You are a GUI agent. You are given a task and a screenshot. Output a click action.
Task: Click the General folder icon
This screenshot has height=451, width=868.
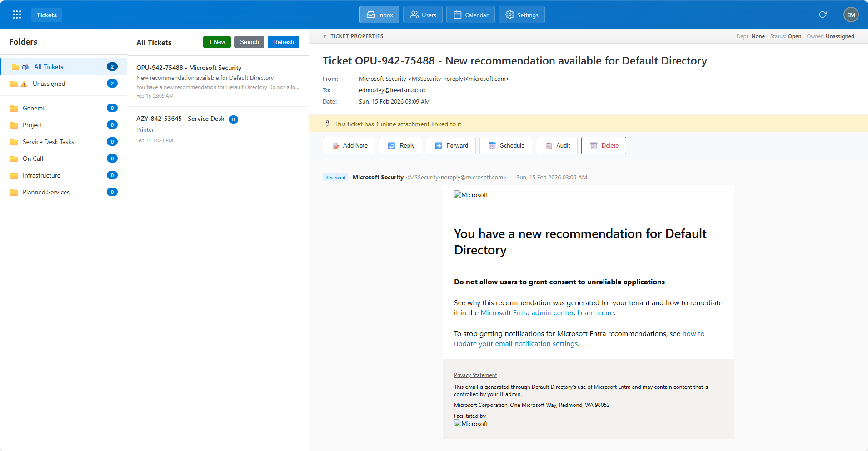(x=14, y=109)
